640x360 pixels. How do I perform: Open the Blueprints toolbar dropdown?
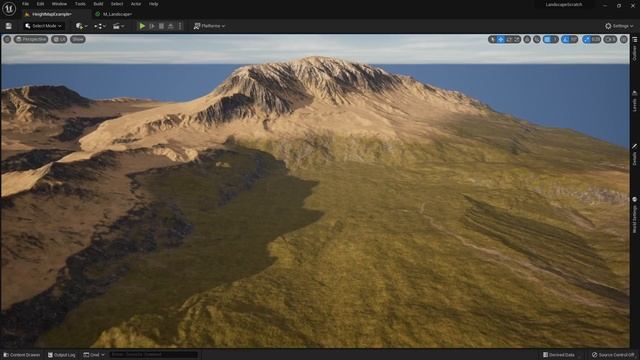coord(100,26)
